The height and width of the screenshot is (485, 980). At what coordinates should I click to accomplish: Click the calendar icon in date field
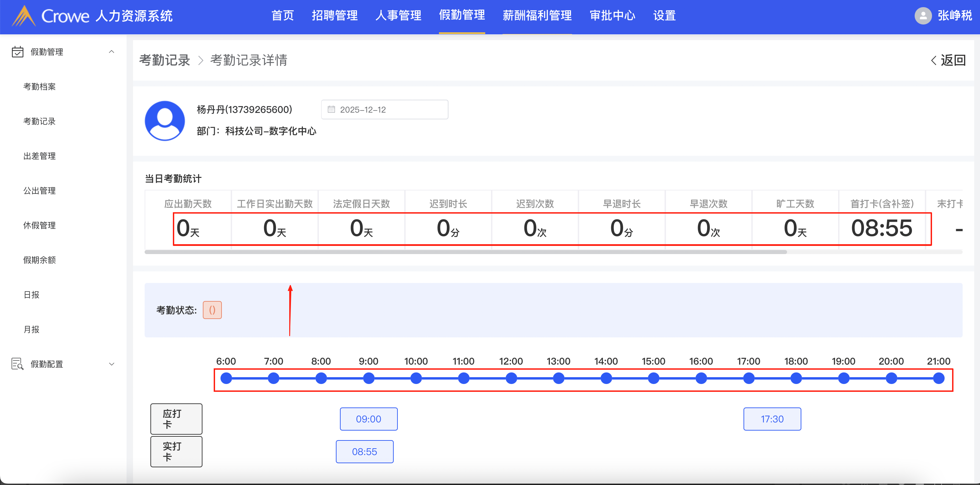click(331, 110)
